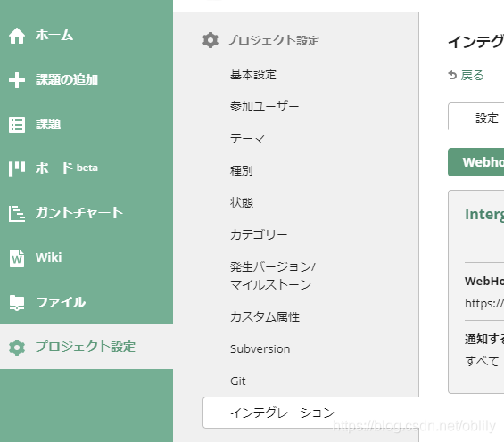
Task: Open カテゴリー settings
Action: 259,234
